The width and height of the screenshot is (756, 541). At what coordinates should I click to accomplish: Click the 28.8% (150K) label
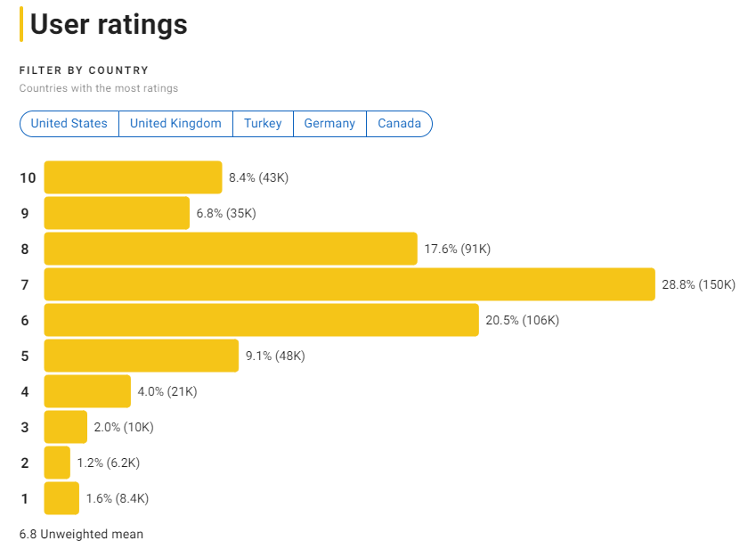(702, 284)
